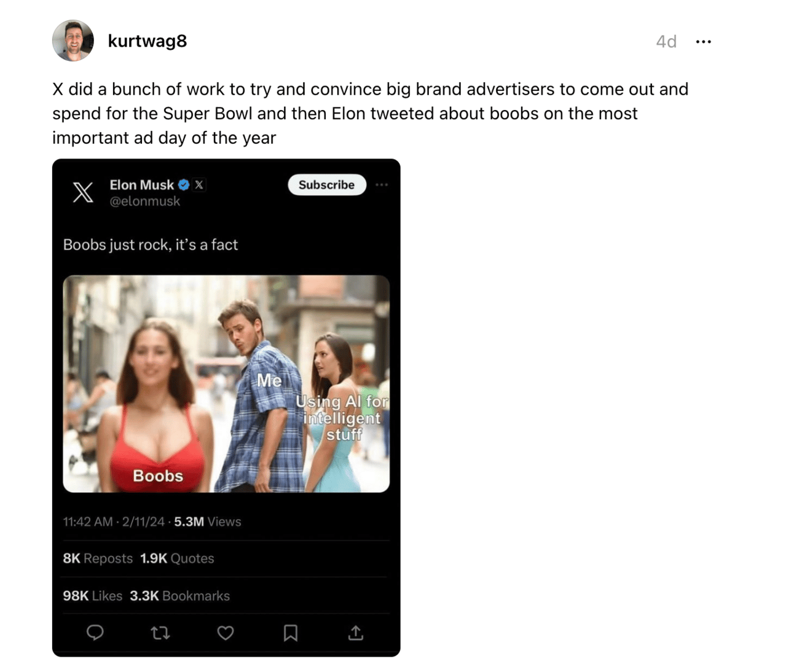Open the embedded tweet's more options dots

[382, 185]
